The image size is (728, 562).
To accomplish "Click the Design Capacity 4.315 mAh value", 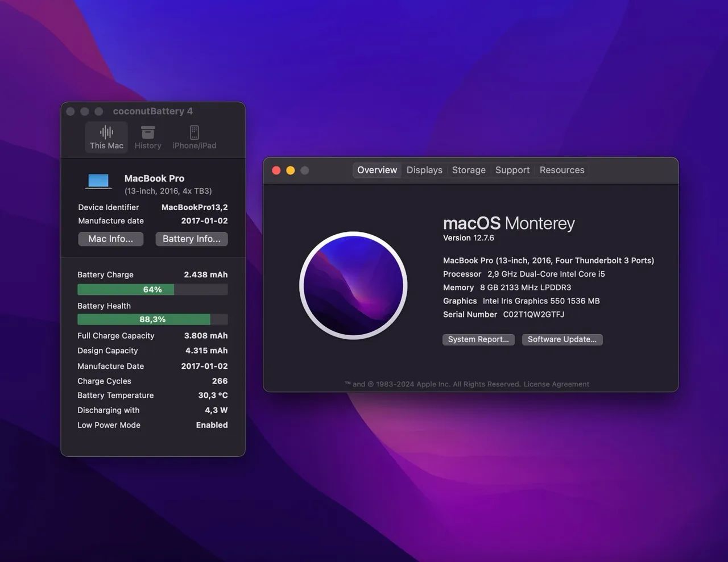I will [x=206, y=351].
